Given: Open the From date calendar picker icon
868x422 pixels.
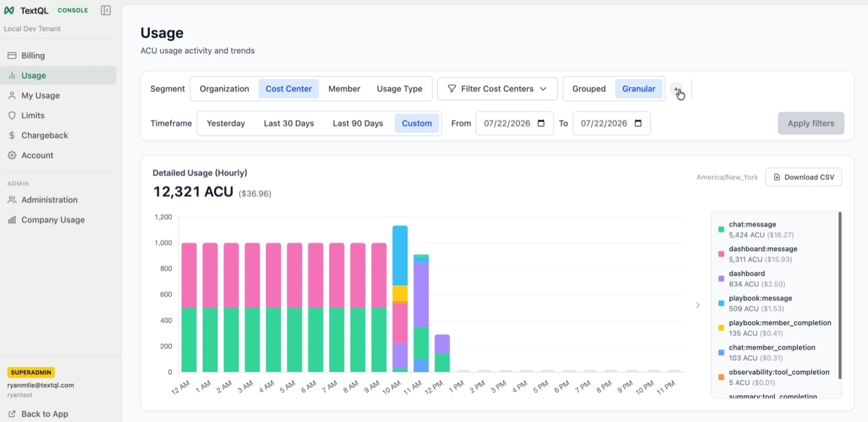Looking at the screenshot, I should point(541,123).
